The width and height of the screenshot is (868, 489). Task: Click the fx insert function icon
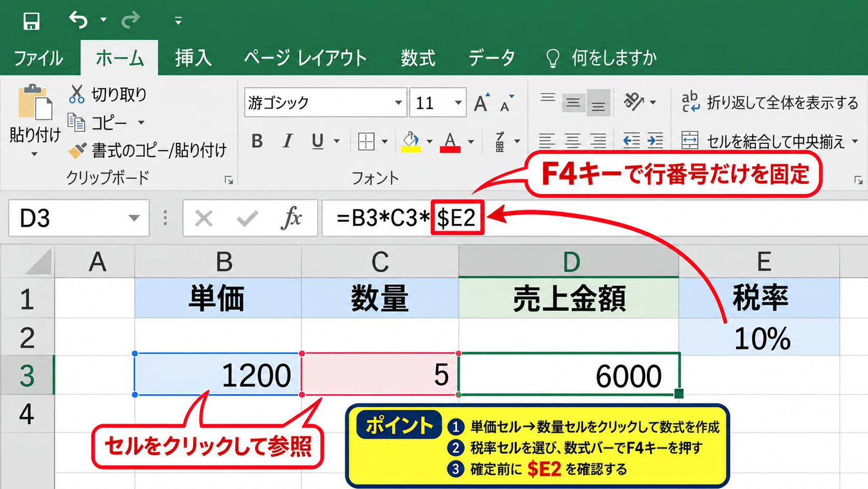[x=291, y=218]
